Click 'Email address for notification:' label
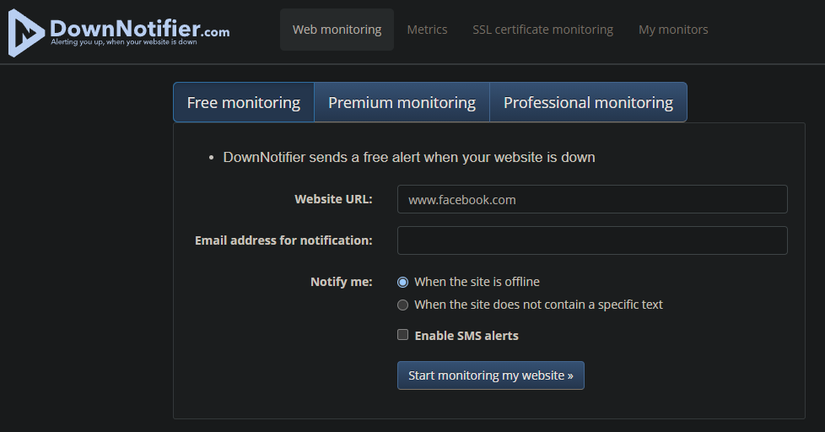The width and height of the screenshot is (825, 432). [x=283, y=240]
